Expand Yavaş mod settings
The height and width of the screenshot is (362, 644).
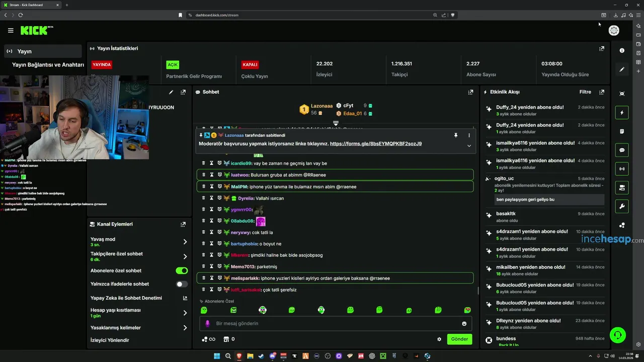click(x=185, y=242)
